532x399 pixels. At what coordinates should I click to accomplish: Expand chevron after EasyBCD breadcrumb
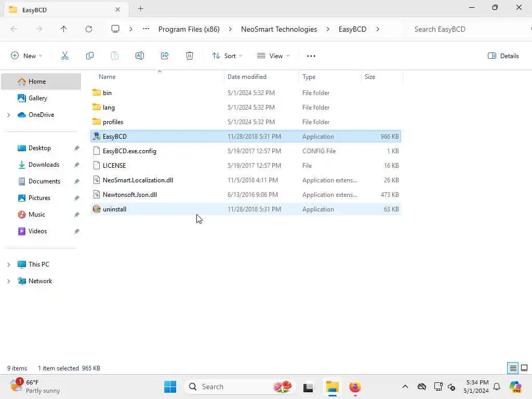(x=378, y=29)
